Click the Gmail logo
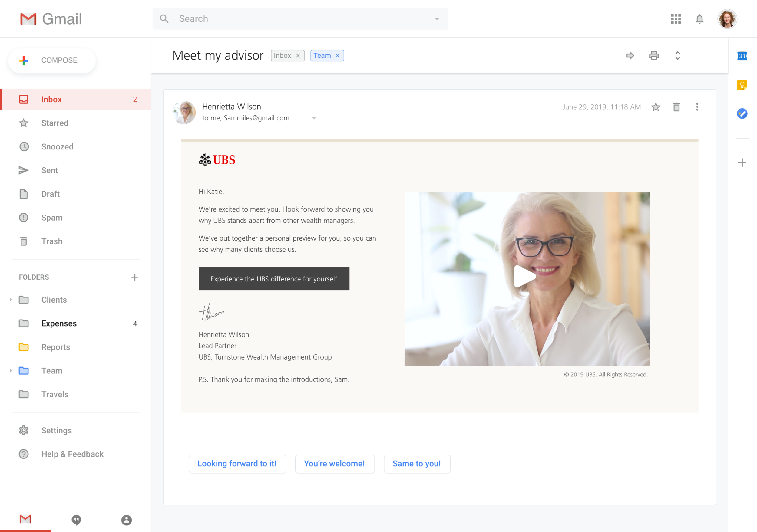This screenshot has height=532, width=757. [x=51, y=19]
